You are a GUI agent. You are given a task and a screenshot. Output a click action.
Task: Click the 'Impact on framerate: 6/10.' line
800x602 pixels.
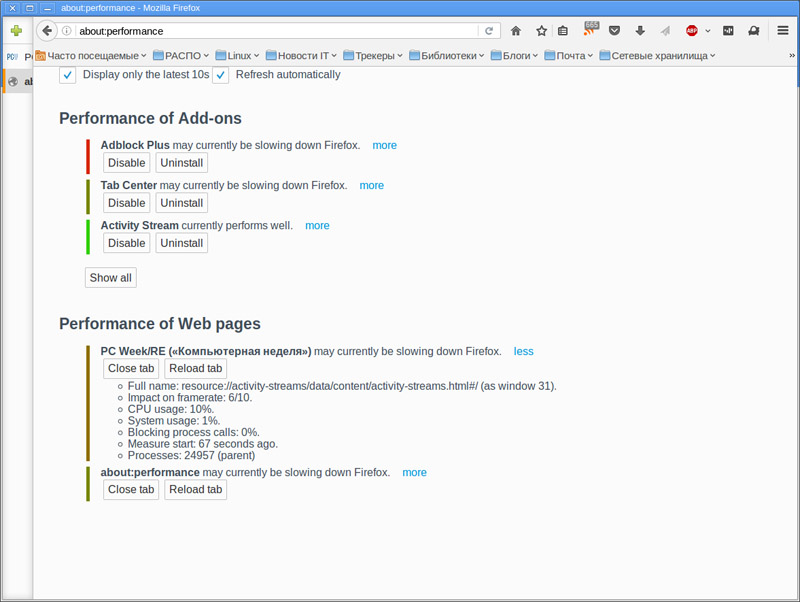click(x=190, y=398)
